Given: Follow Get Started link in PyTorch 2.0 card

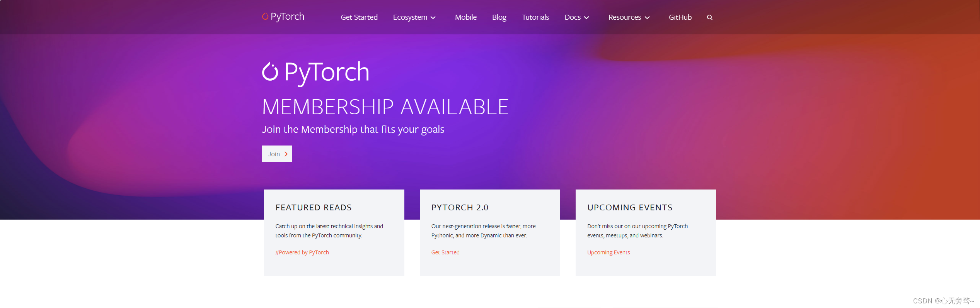Looking at the screenshot, I should [445, 252].
